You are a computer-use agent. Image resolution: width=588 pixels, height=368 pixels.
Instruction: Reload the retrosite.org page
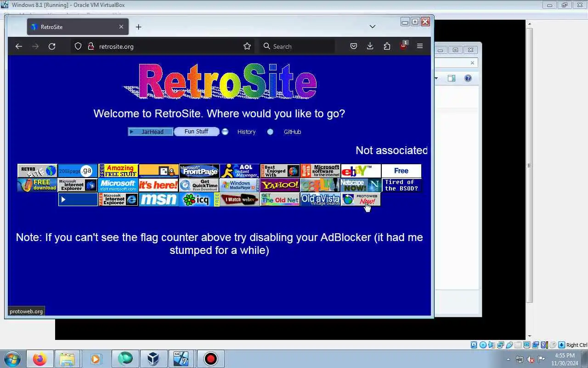coord(52,46)
